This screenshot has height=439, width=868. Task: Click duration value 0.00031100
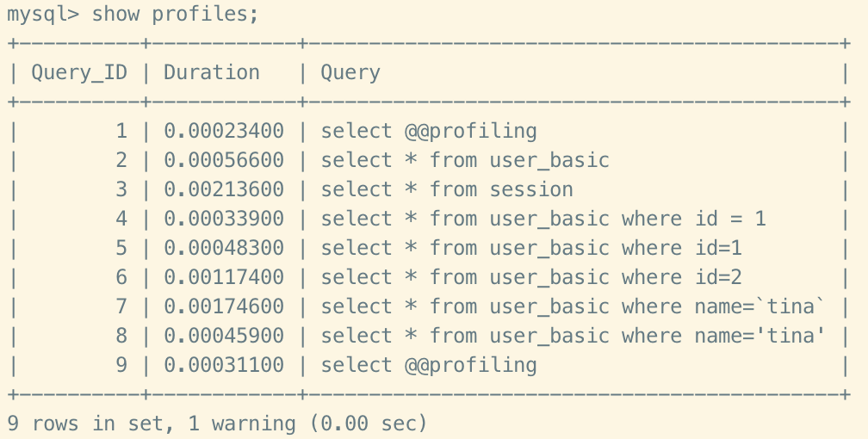pyautogui.click(x=224, y=366)
